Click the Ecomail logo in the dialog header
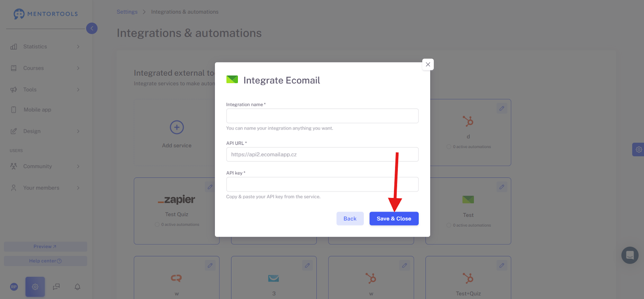 pyautogui.click(x=232, y=80)
